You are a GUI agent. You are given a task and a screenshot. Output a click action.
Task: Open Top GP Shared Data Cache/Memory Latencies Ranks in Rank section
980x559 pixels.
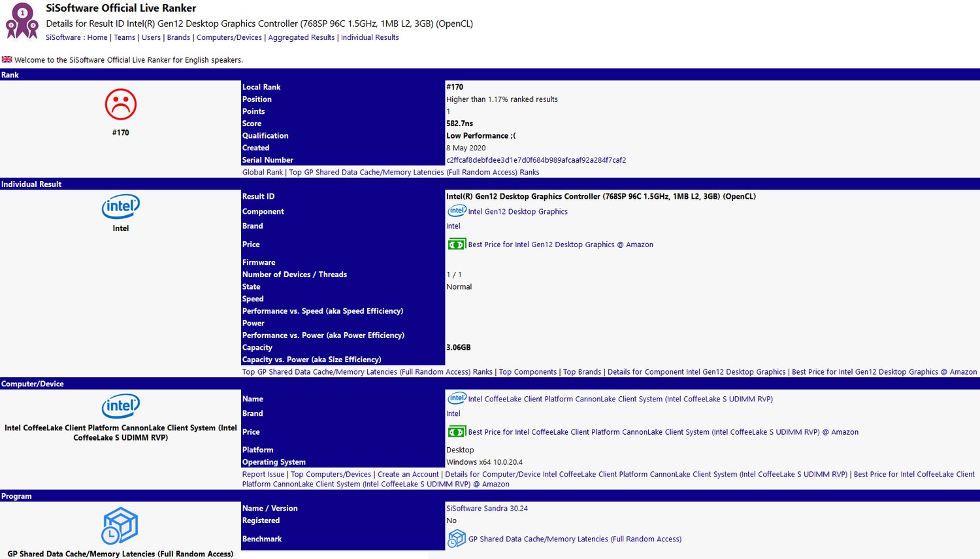click(414, 173)
